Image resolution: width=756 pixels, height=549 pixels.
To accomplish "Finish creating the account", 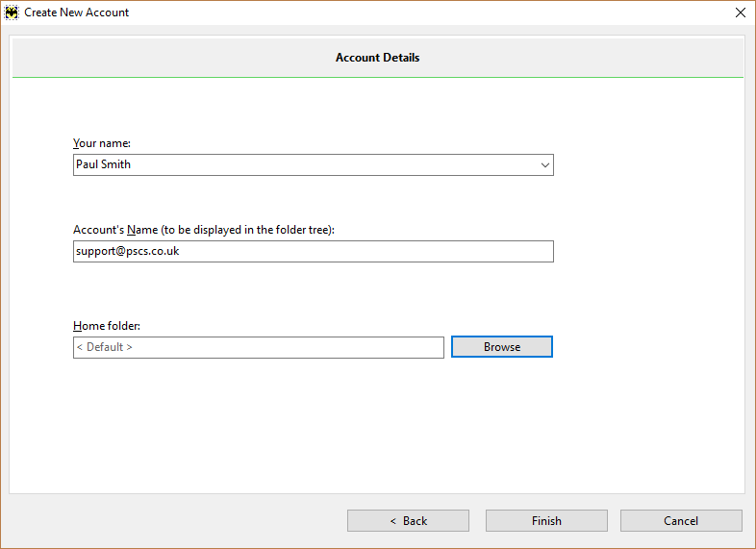I will [x=546, y=521].
